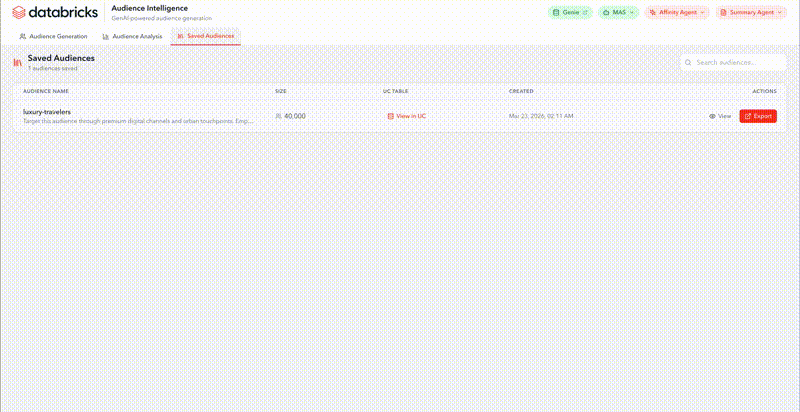Click the Search audiences input field
This screenshot has height=412, width=800.
pyautogui.click(x=733, y=62)
